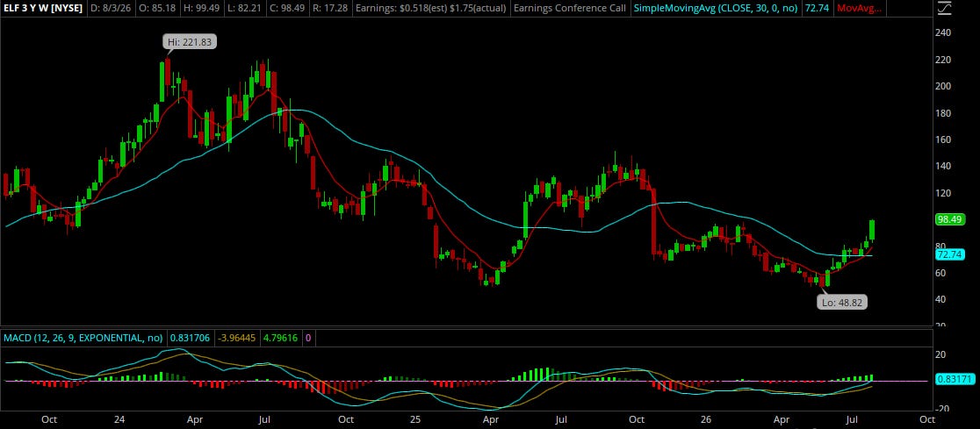Click the 240 price axis label
Image resolution: width=980 pixels, height=429 pixels.
(943, 32)
